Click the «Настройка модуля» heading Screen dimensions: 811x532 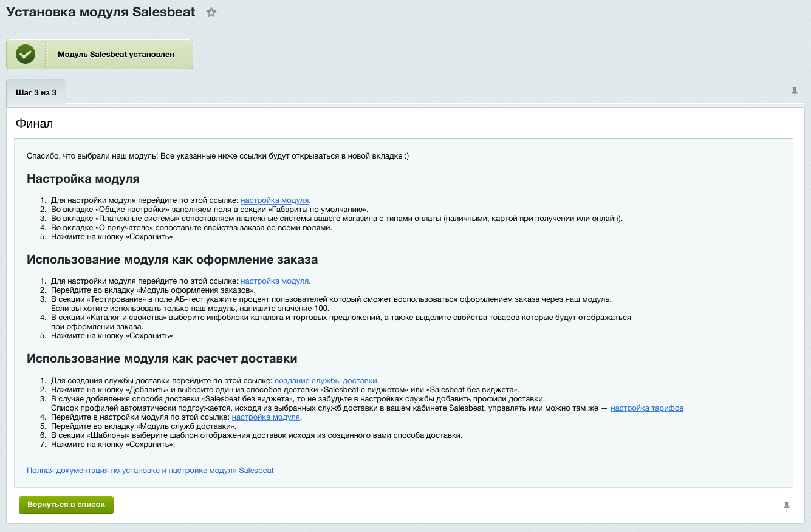(x=83, y=179)
